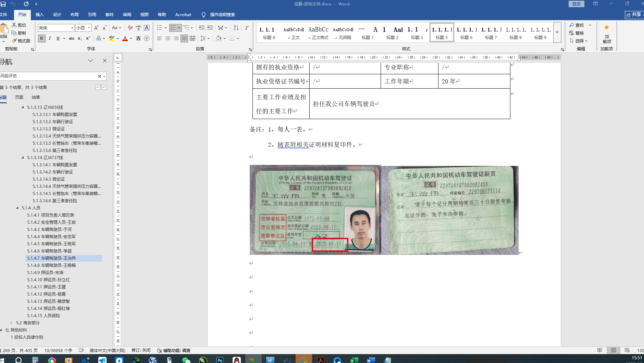Click the numbered list icon
Viewport: 644px width, 363px height.
(173, 28)
